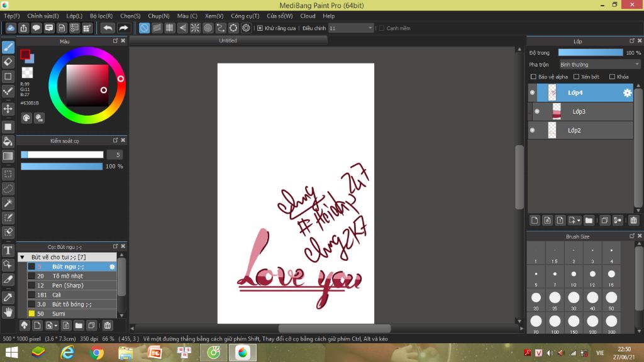Select layer Lớp2
644x362 pixels.
[580, 130]
